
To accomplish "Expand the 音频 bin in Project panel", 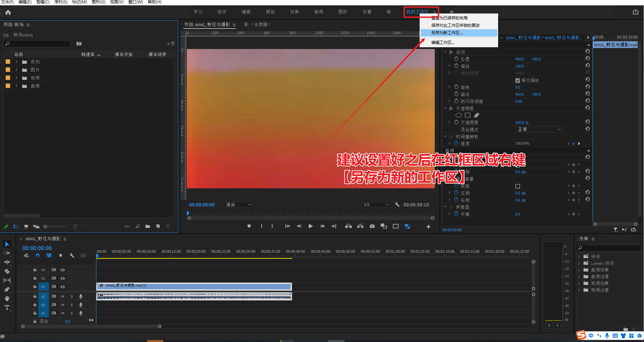I will pos(16,86).
